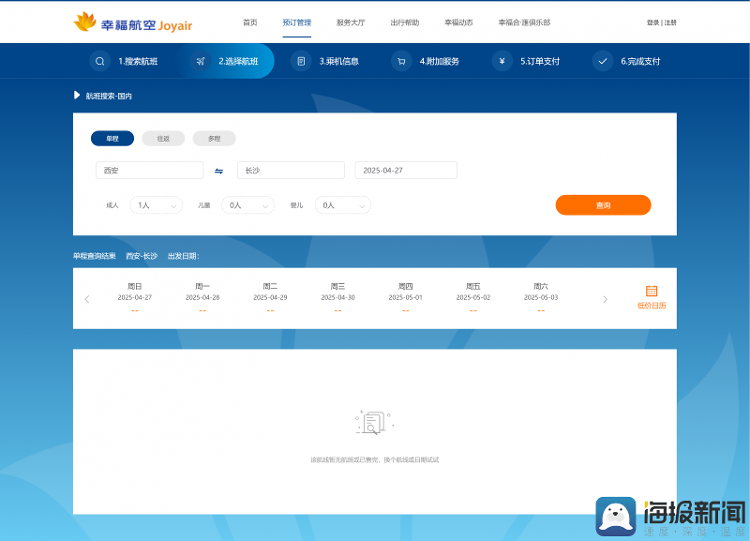Click 登录|注册 login register link
Image resolution: width=750 pixels, height=541 pixels.
[x=662, y=22]
